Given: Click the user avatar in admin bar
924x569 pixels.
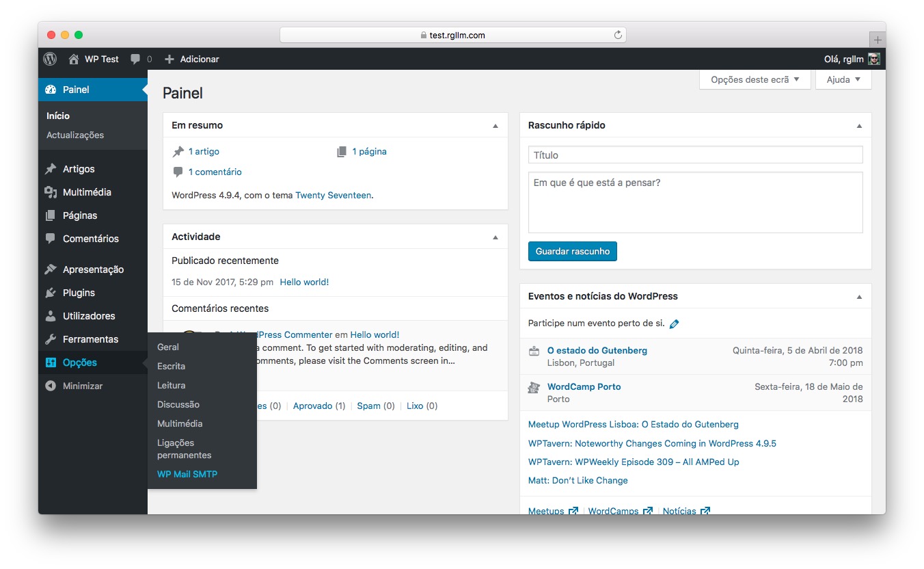Looking at the screenshot, I should coord(873,59).
